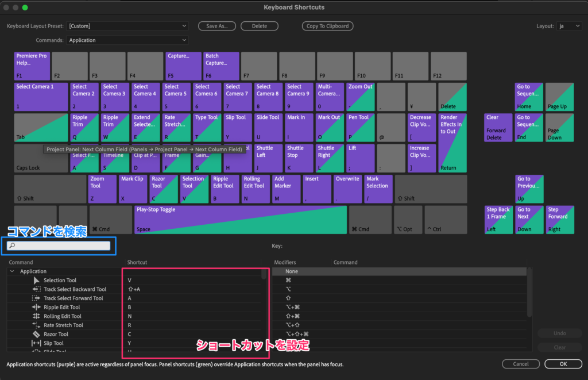588x380 pixels.
Task: Open the Commands dropdown showing Application
Action: (127, 40)
